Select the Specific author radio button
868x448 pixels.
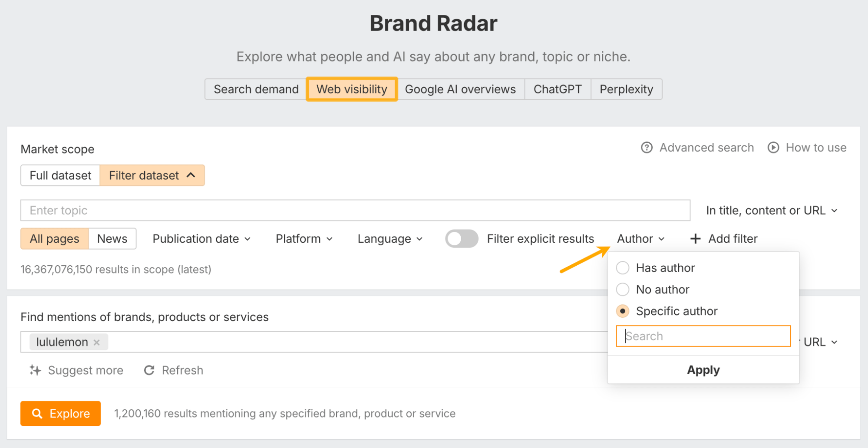(623, 311)
